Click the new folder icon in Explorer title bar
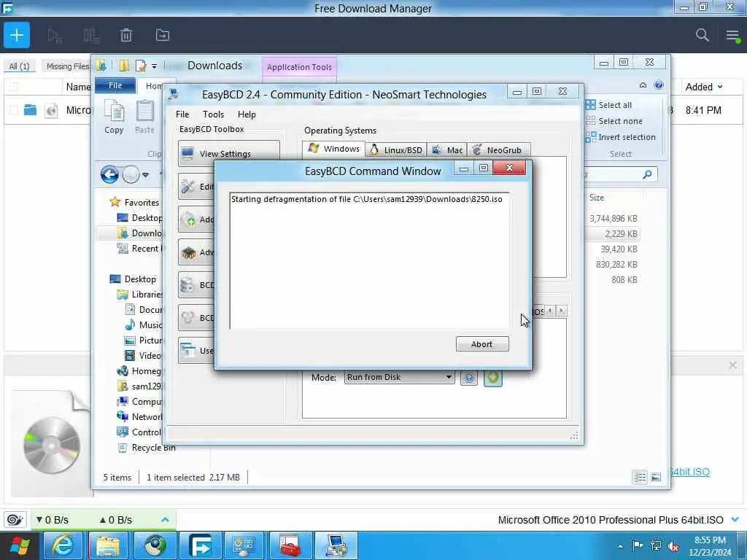This screenshot has width=747, height=560. 124,65
